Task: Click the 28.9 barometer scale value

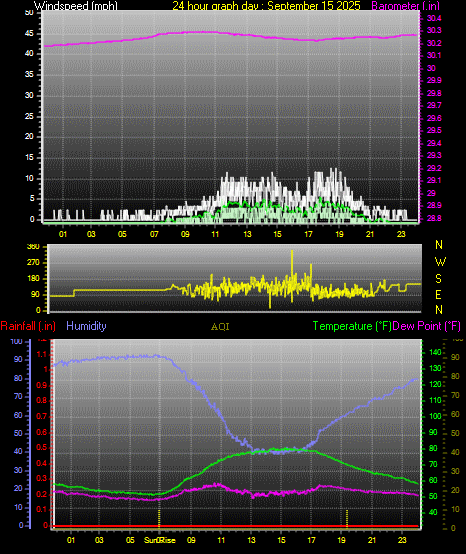Action: tap(434, 206)
